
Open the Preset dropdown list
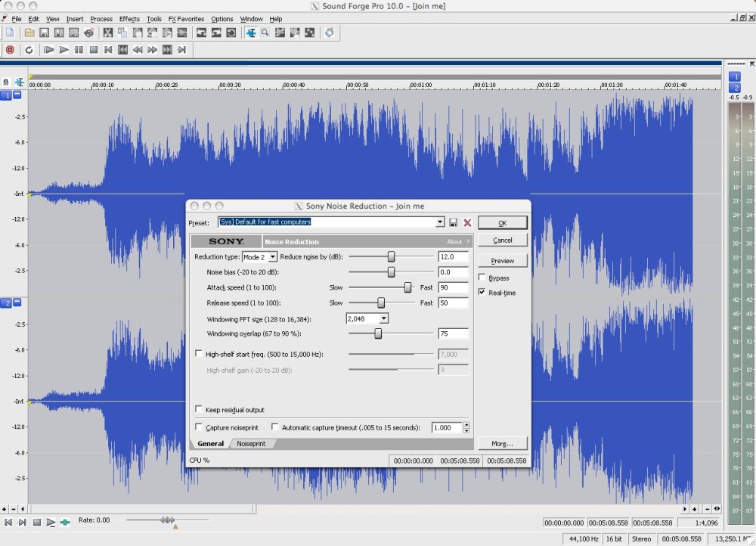pyautogui.click(x=440, y=222)
